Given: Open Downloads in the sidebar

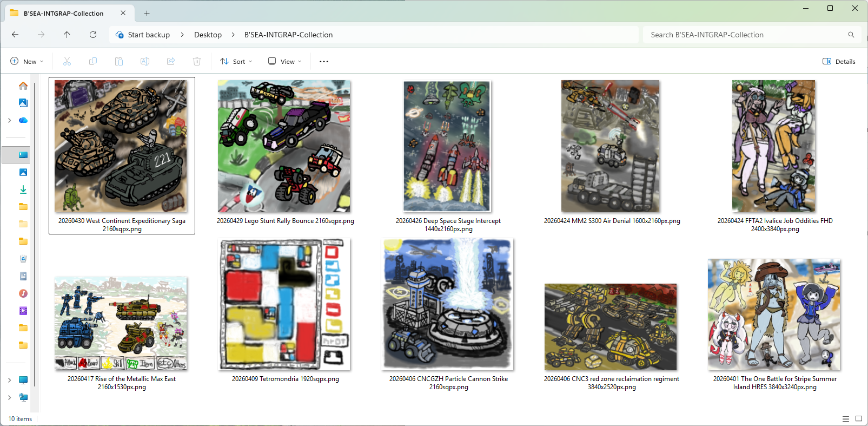Looking at the screenshot, I should click(23, 189).
